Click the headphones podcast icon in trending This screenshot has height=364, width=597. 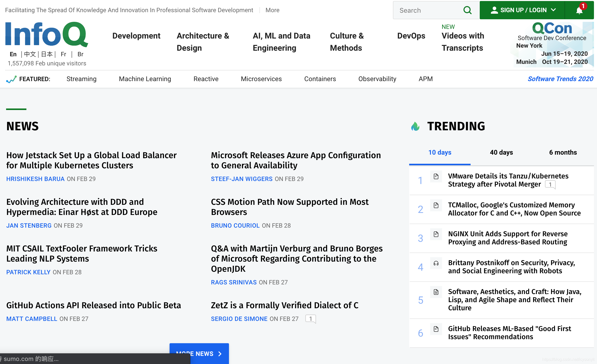[436, 263]
